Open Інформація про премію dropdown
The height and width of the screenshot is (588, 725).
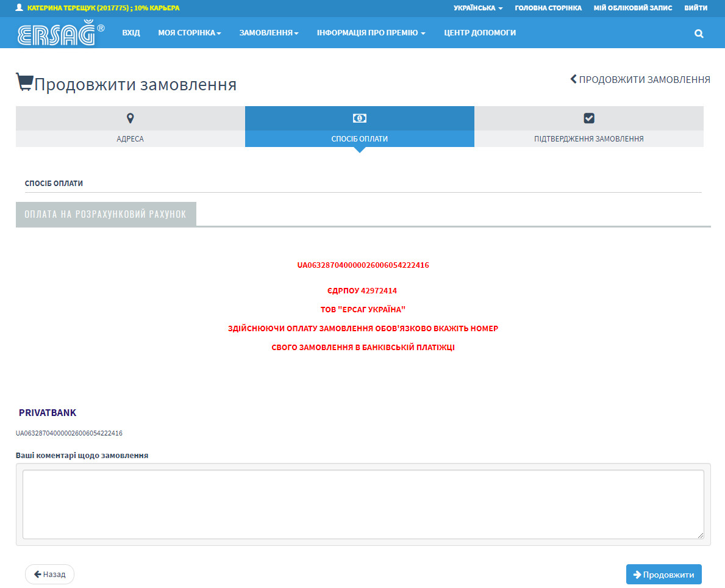[x=371, y=33]
